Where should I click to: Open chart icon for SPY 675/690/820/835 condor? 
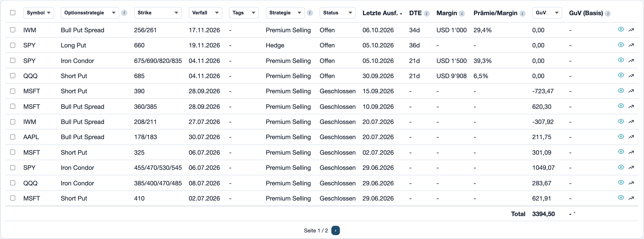coord(631,60)
